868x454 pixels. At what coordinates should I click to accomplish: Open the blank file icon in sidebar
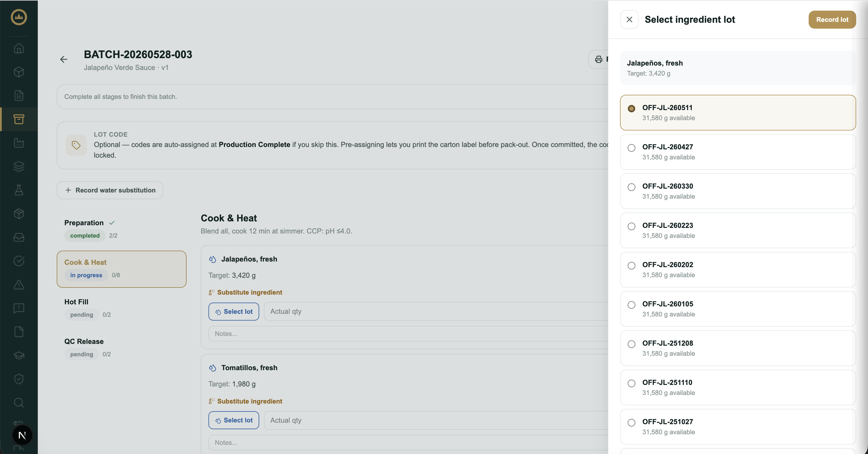pos(19,332)
